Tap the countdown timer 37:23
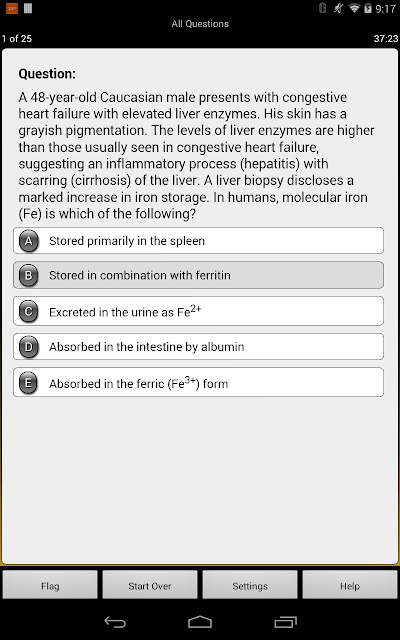 click(385, 39)
